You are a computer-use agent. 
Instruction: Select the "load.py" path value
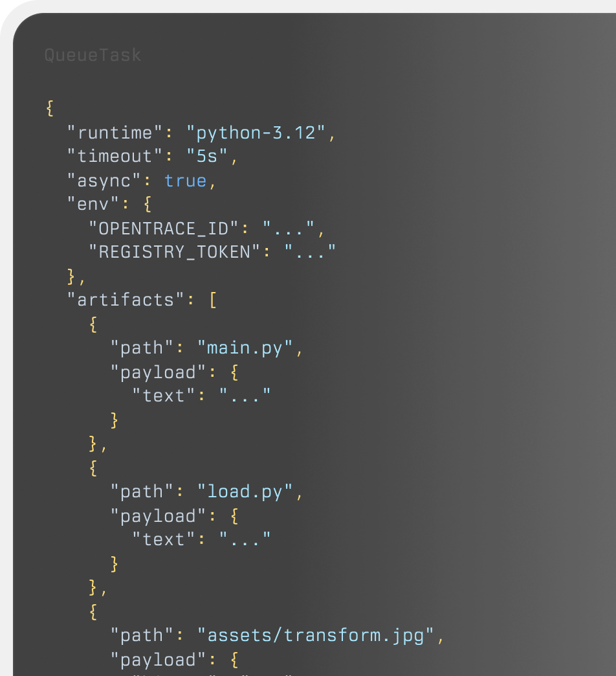coord(245,491)
